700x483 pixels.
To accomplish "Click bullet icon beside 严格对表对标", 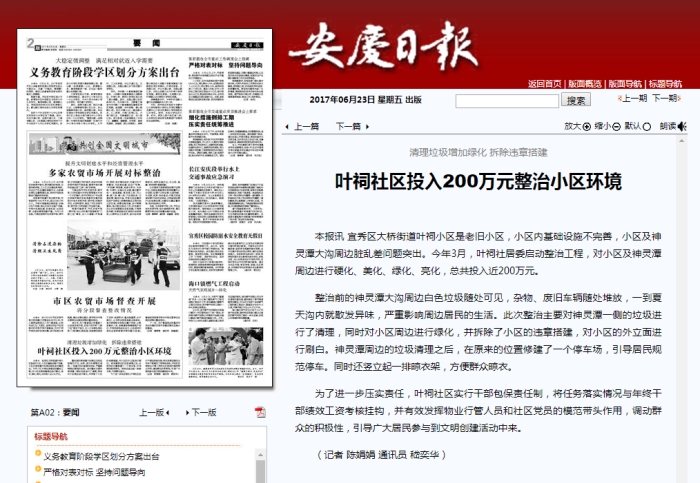I will (x=38, y=470).
